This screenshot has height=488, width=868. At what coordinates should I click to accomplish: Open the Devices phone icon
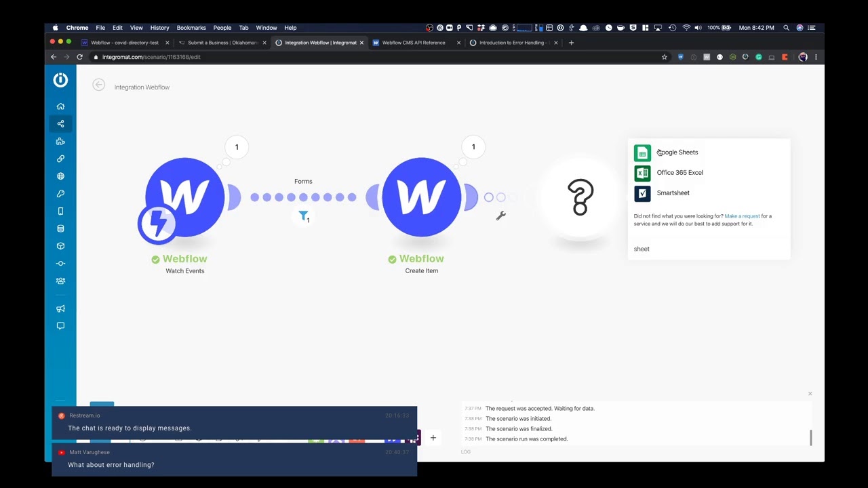[x=60, y=211]
